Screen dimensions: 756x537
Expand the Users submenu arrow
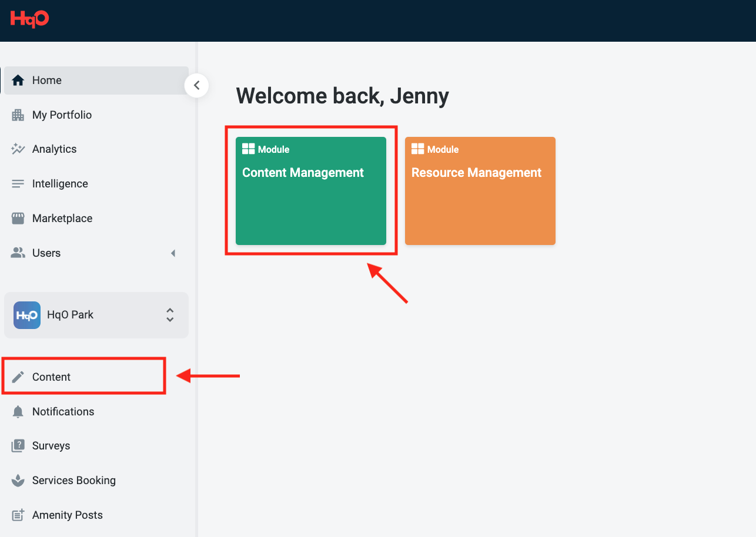point(173,253)
